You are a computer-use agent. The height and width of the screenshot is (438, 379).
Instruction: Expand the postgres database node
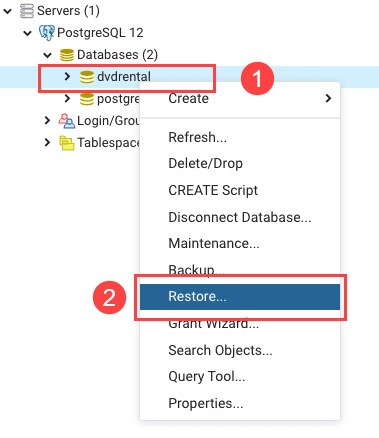(x=67, y=99)
